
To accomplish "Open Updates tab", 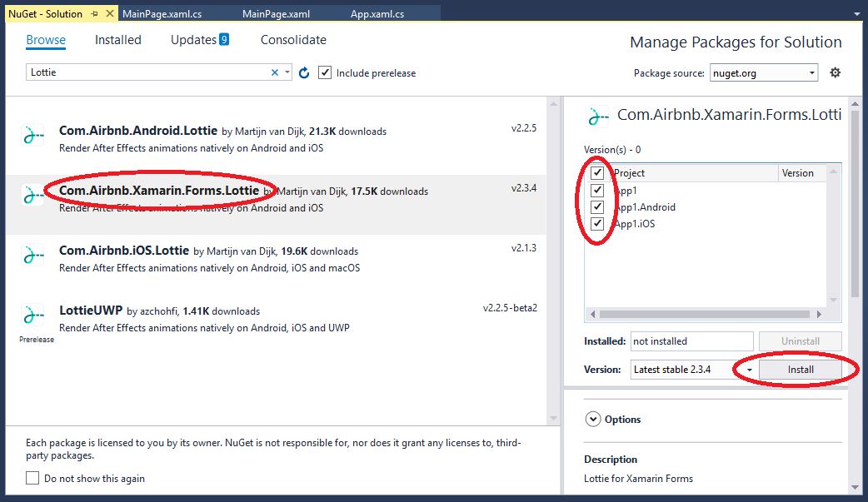I will tap(193, 40).
